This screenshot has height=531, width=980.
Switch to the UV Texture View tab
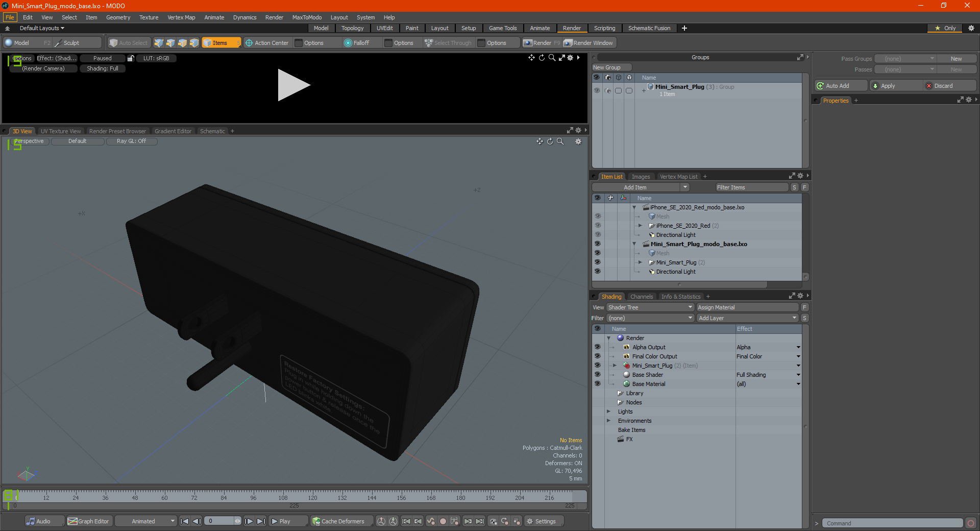[x=61, y=131]
